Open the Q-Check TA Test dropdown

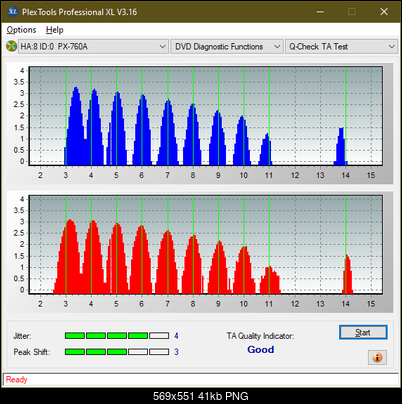click(341, 47)
